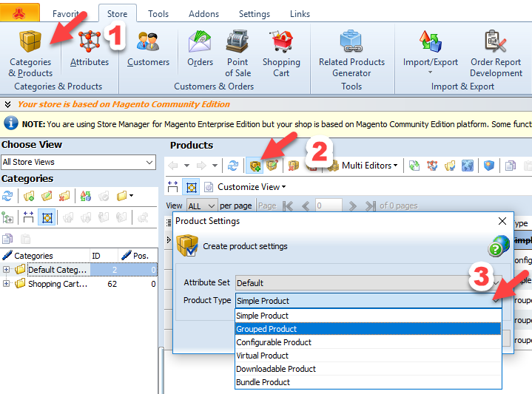This screenshot has height=394, width=532.
Task: Choose Virtual Product from the list
Action: pos(368,356)
